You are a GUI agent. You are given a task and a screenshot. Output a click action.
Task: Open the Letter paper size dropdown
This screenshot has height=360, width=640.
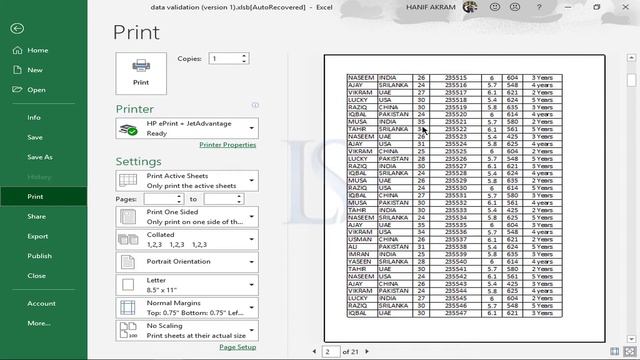click(x=187, y=285)
